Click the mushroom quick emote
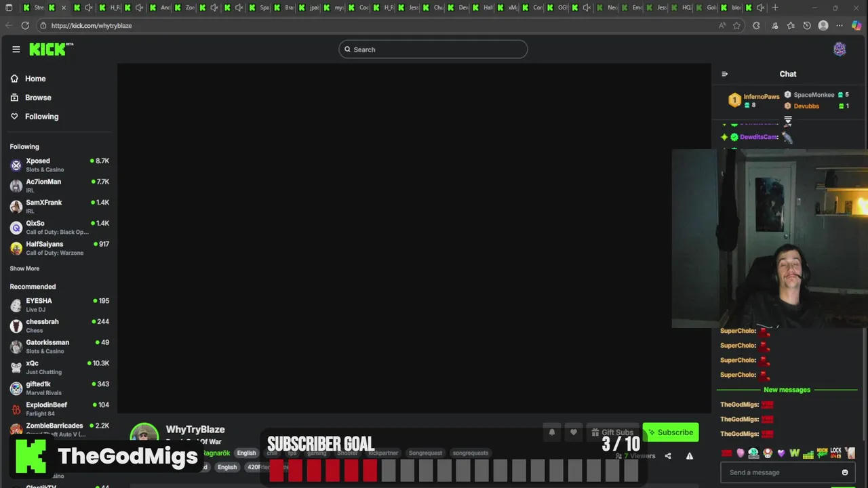 [x=768, y=453]
